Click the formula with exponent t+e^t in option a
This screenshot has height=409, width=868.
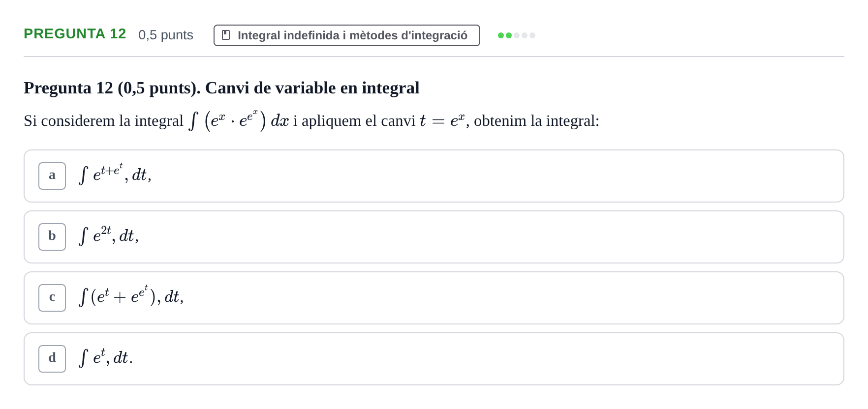pos(115,174)
